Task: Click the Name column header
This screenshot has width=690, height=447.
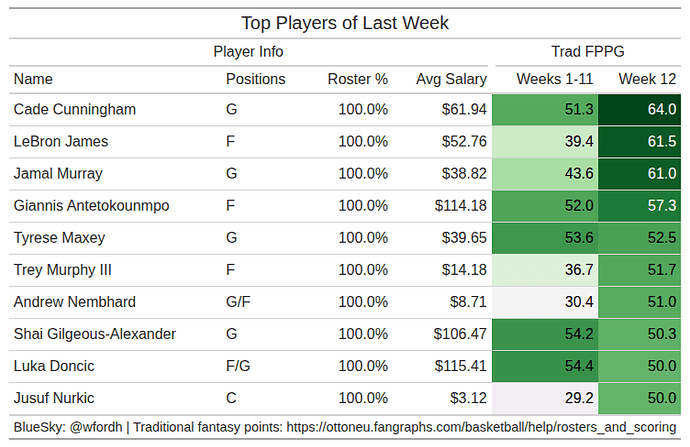Action: [x=33, y=79]
